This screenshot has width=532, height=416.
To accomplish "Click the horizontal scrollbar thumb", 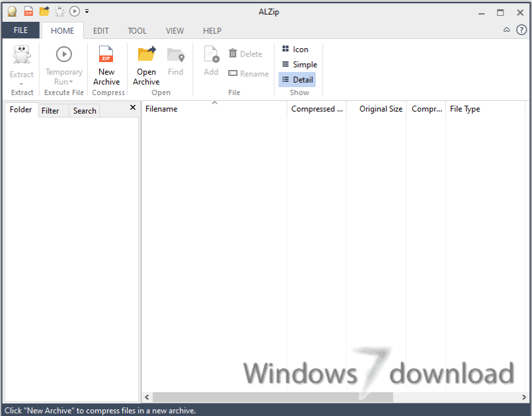I will [x=273, y=397].
